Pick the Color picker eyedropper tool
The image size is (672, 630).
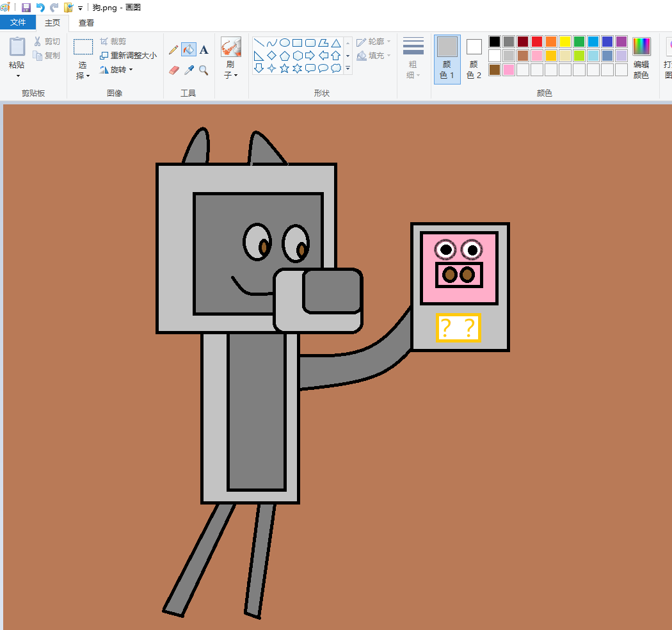coord(189,70)
